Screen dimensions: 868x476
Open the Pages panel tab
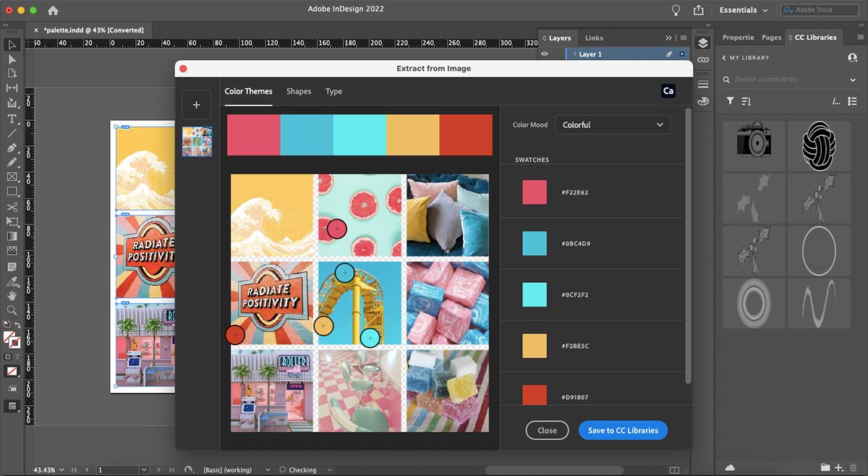coord(771,38)
